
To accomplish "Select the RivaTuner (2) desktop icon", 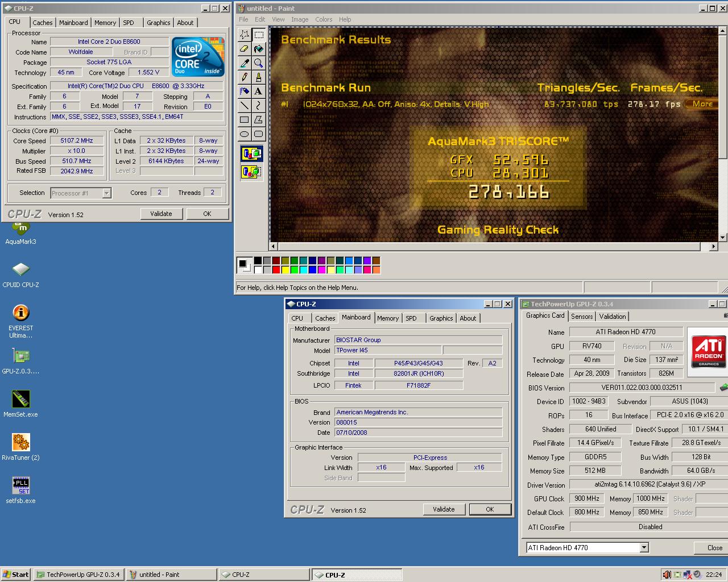I will tap(20, 448).
